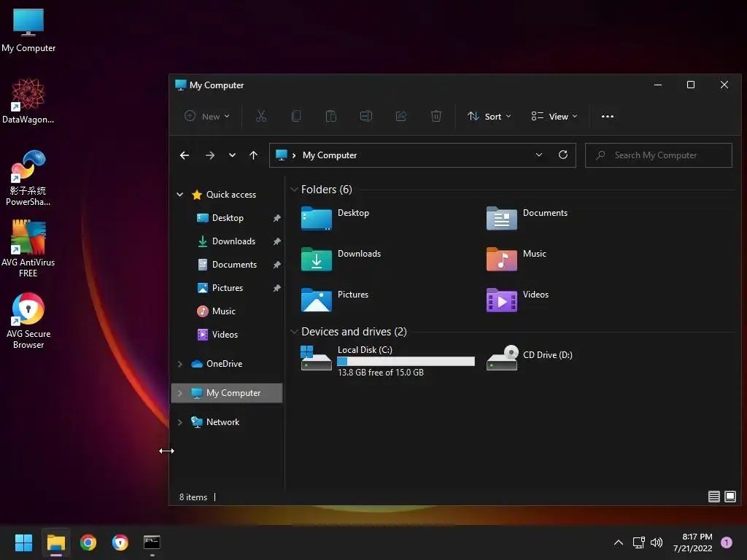747x560 pixels.
Task: Expand the Network tree node
Action: tap(180, 422)
